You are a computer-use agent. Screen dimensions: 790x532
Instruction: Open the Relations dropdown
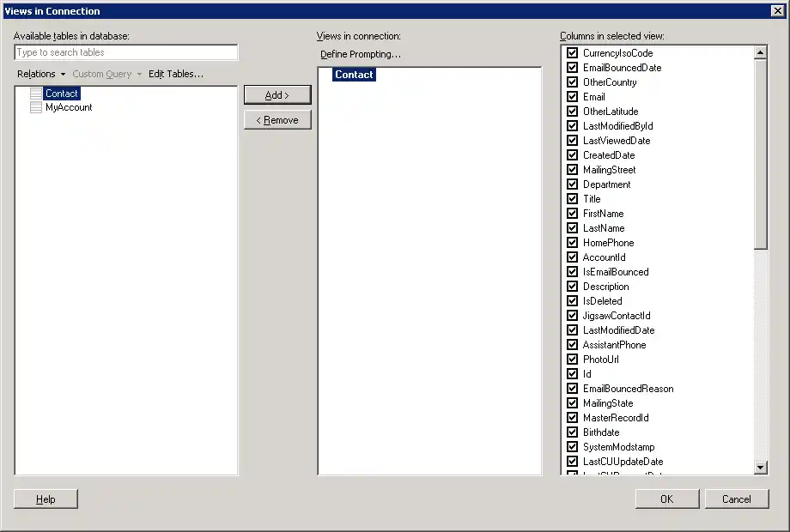click(39, 73)
